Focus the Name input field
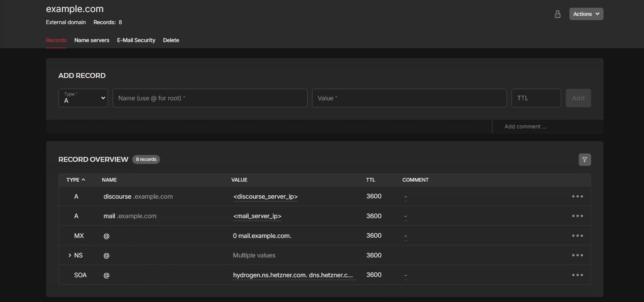The image size is (644, 302). (210, 98)
